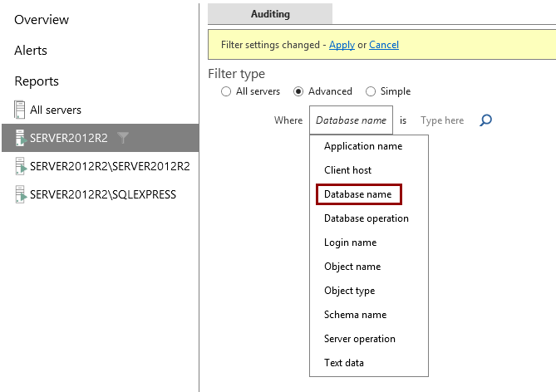556x392 pixels.
Task: Click the Cancel link
Action: pos(384,45)
